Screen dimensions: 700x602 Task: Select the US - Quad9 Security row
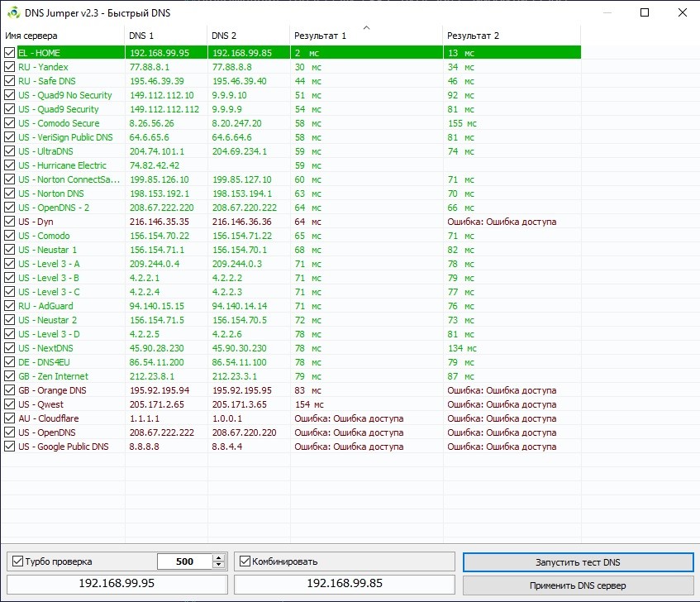click(291, 109)
